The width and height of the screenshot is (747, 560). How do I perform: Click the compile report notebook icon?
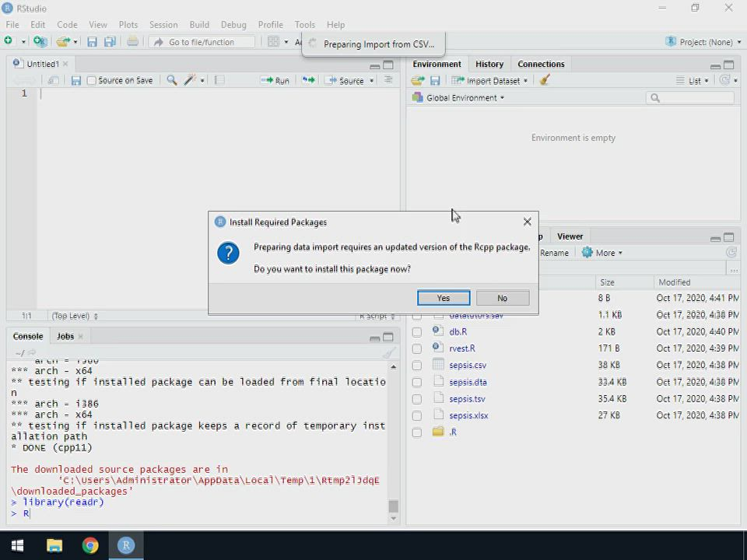click(219, 80)
